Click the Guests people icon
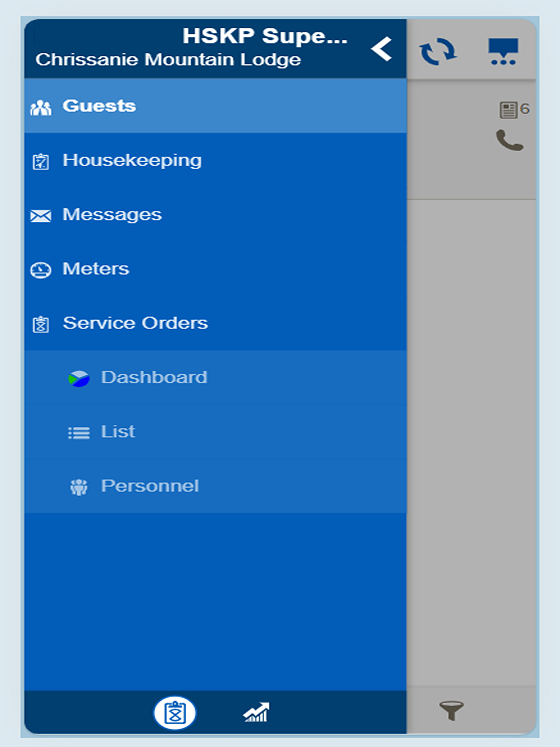Screen dimensions: 560x747 41,108
